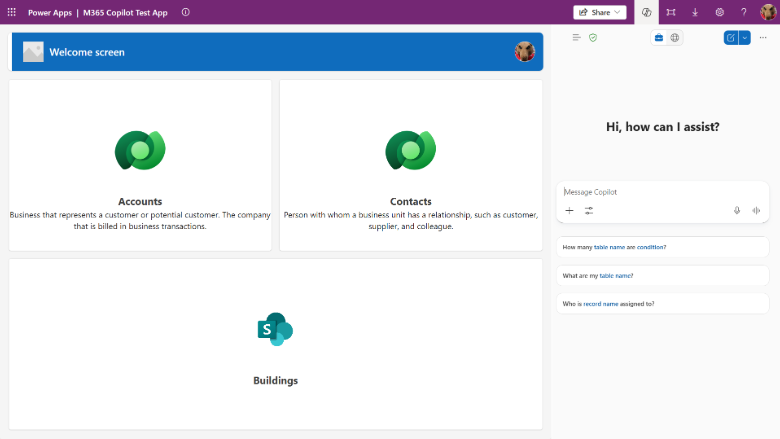Viewport: 780px width, 439px height.
Task: Expand the Share dropdown chevron
Action: (617, 12)
